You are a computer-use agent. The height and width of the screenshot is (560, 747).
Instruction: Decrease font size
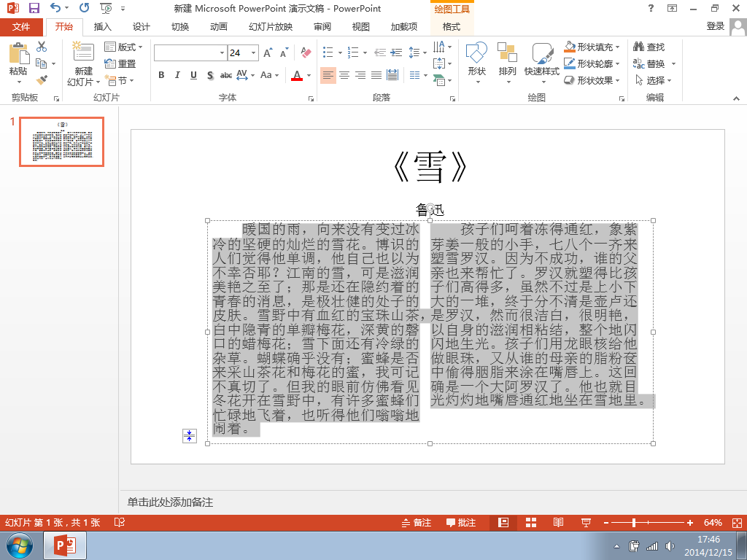[x=285, y=52]
